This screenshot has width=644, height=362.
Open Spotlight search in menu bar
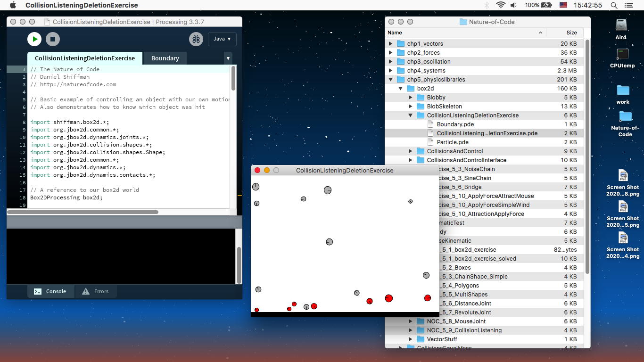pos(614,5)
